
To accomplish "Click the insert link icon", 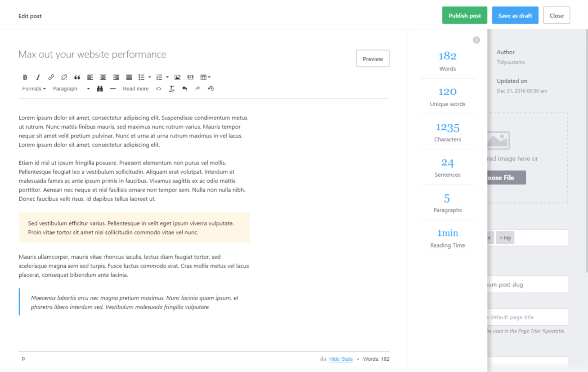I will [x=51, y=77].
